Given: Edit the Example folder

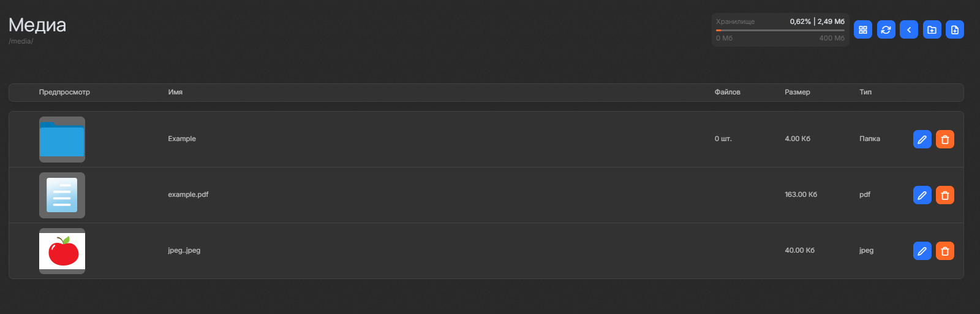Looking at the screenshot, I should pos(922,139).
